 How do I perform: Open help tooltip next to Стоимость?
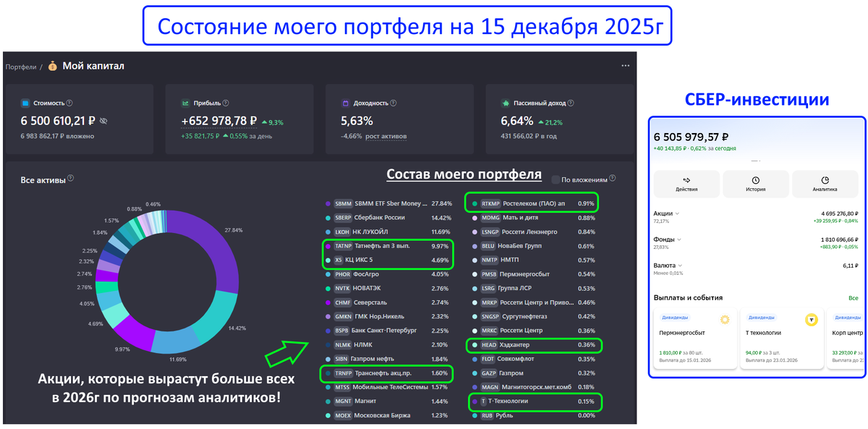point(69,103)
